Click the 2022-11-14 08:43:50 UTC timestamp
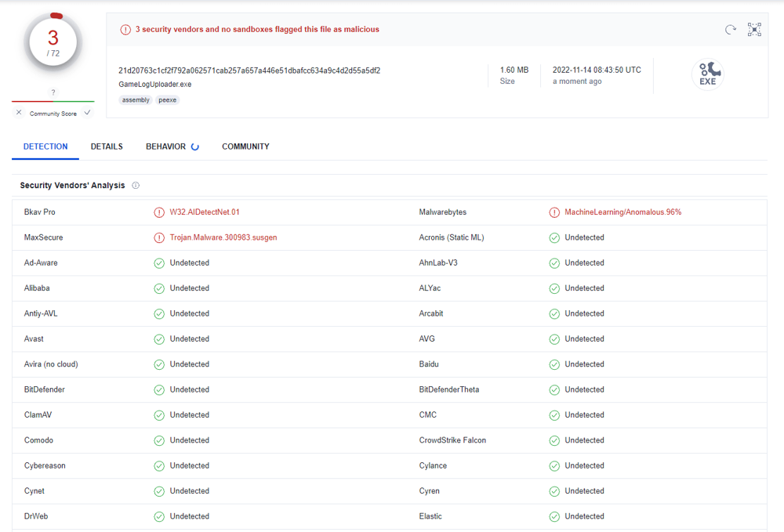 point(597,70)
